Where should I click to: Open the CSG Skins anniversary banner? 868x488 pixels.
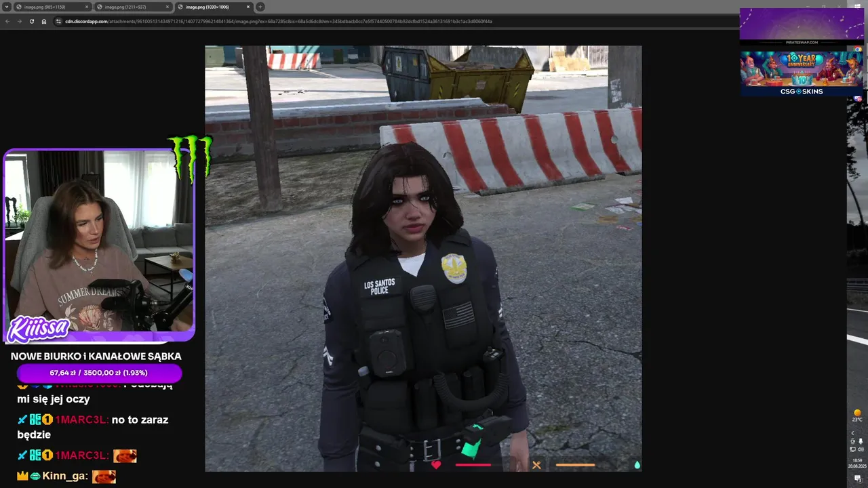click(x=802, y=73)
